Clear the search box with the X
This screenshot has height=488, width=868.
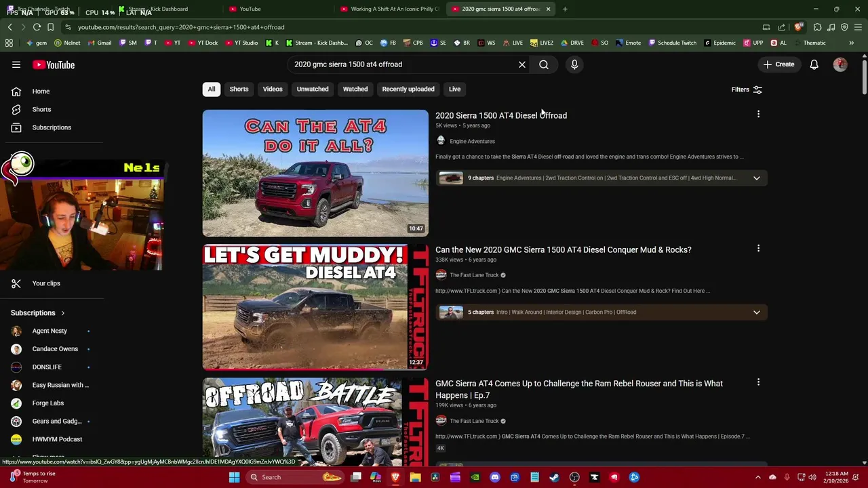point(522,64)
